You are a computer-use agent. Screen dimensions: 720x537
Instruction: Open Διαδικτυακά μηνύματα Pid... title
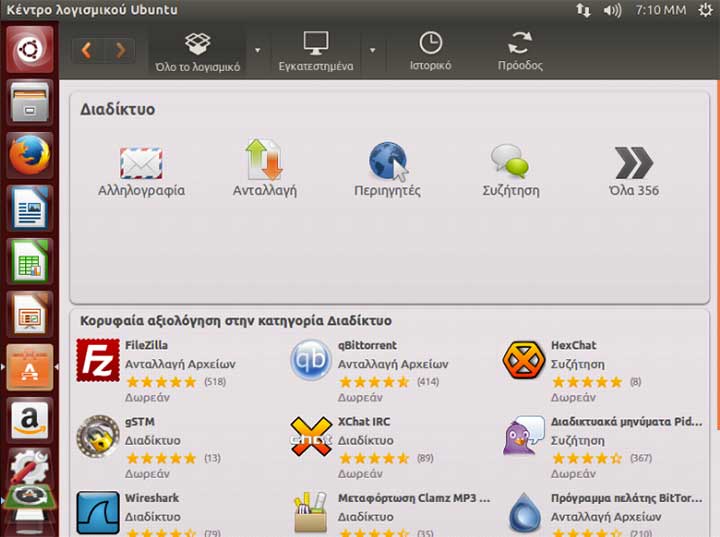627,422
